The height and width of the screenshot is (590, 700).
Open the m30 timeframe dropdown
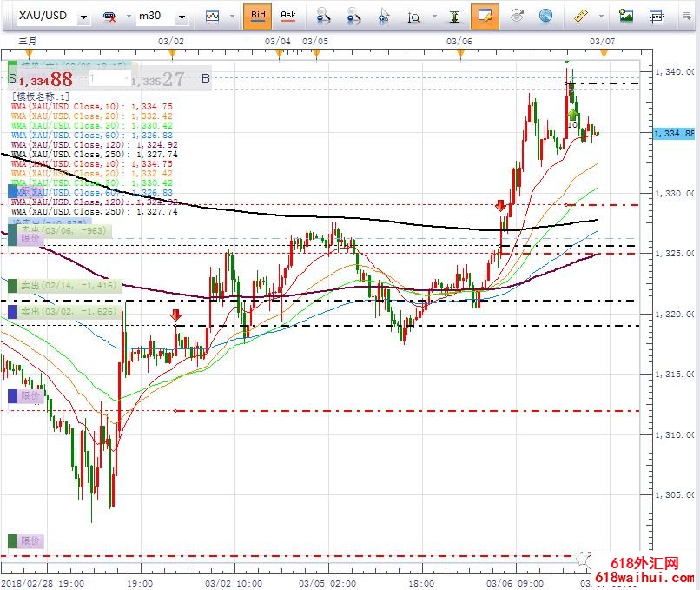163,17
